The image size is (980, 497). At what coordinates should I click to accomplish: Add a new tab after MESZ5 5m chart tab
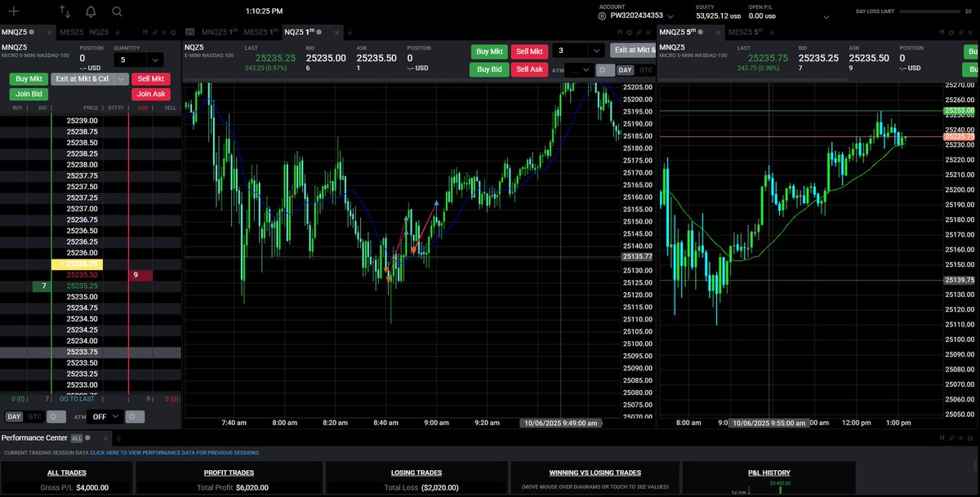click(x=771, y=32)
